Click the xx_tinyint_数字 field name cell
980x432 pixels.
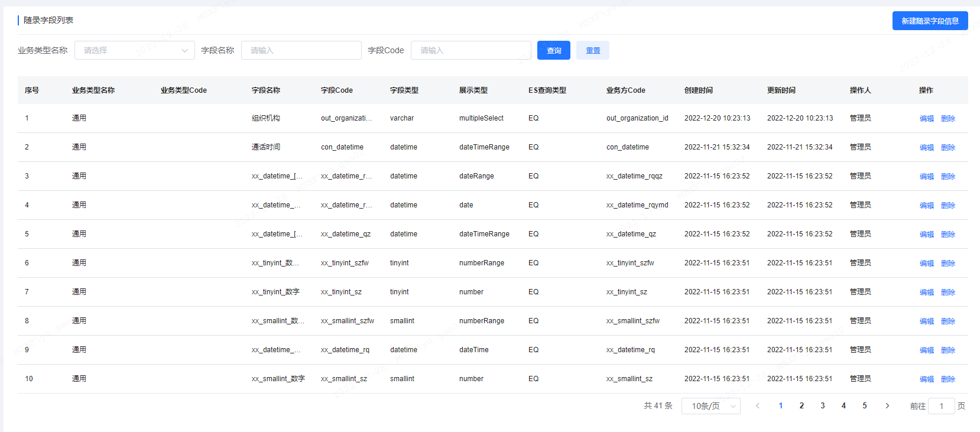(275, 292)
